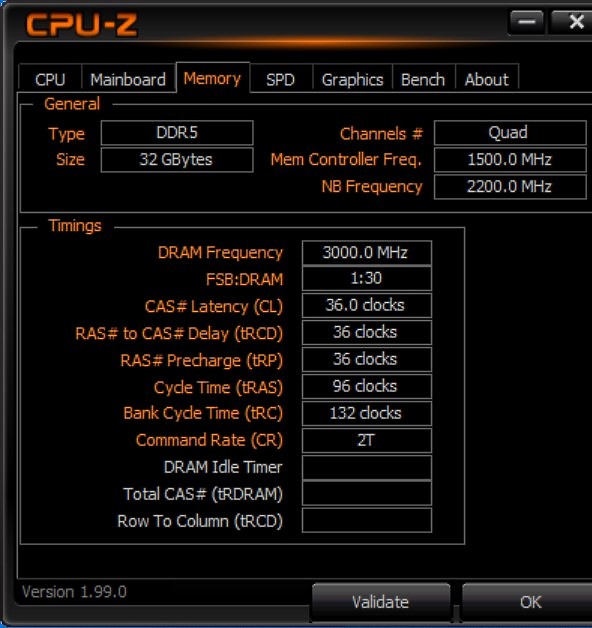The image size is (592, 628).
Task: Click the tRP 36 clocks value
Action: pos(366,359)
